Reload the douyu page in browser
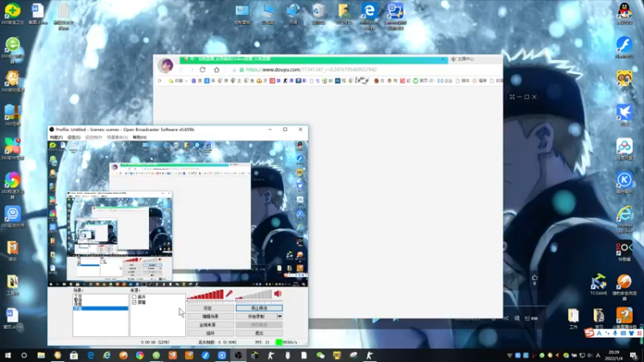Image resolution: width=644 pixels, height=362 pixels. [203, 70]
